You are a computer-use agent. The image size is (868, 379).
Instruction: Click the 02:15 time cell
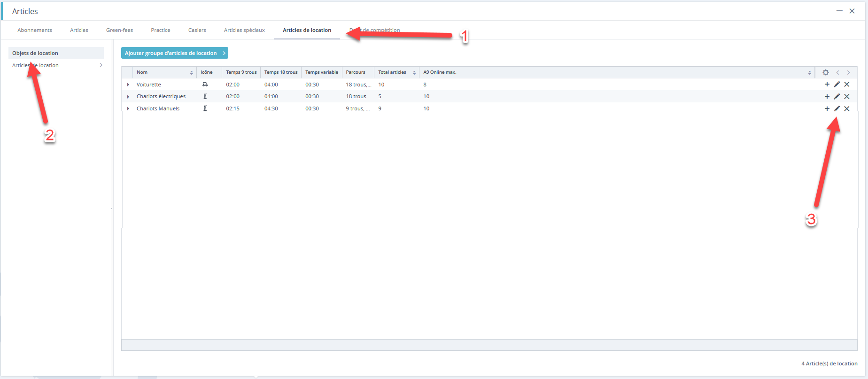[233, 108]
